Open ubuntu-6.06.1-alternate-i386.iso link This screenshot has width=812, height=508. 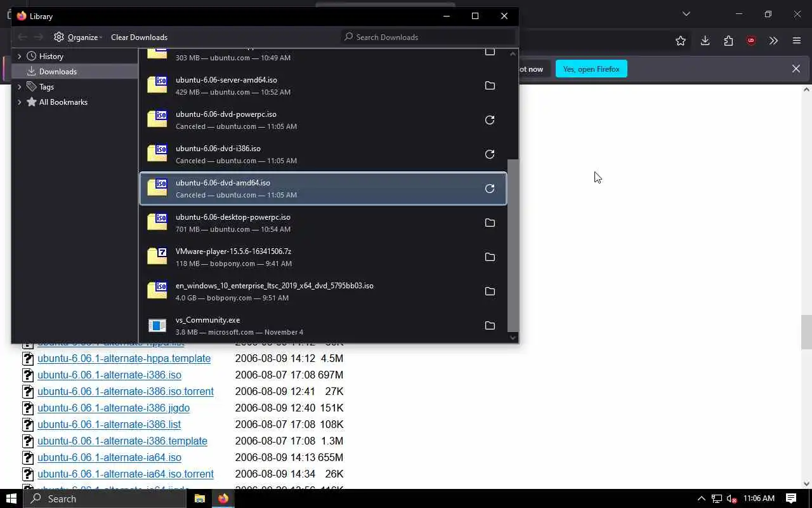[x=109, y=375]
